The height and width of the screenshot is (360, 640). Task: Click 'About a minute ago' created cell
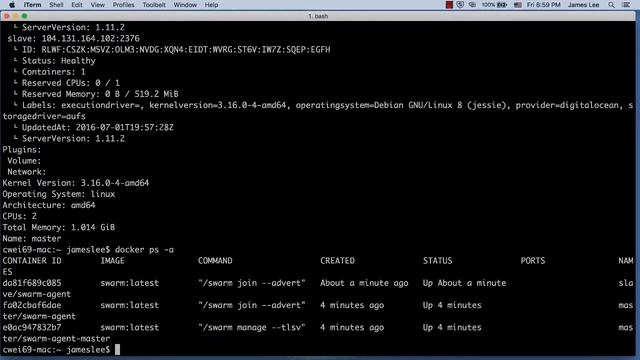(x=364, y=283)
